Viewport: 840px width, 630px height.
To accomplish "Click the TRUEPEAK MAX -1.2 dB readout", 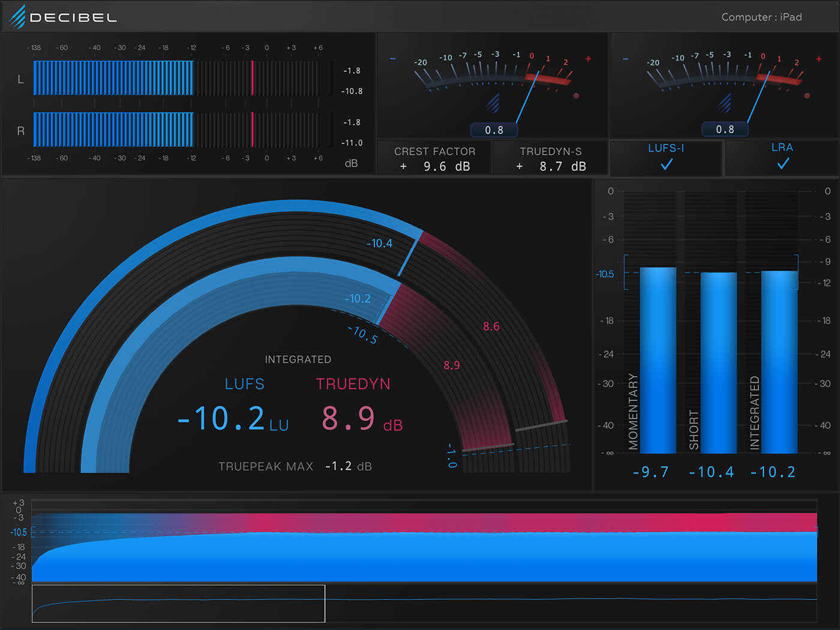I will tap(296, 466).
